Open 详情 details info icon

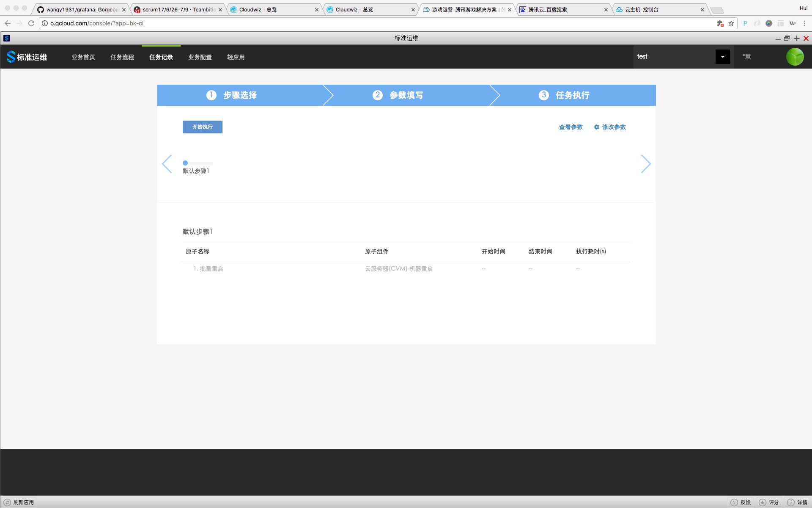point(790,502)
